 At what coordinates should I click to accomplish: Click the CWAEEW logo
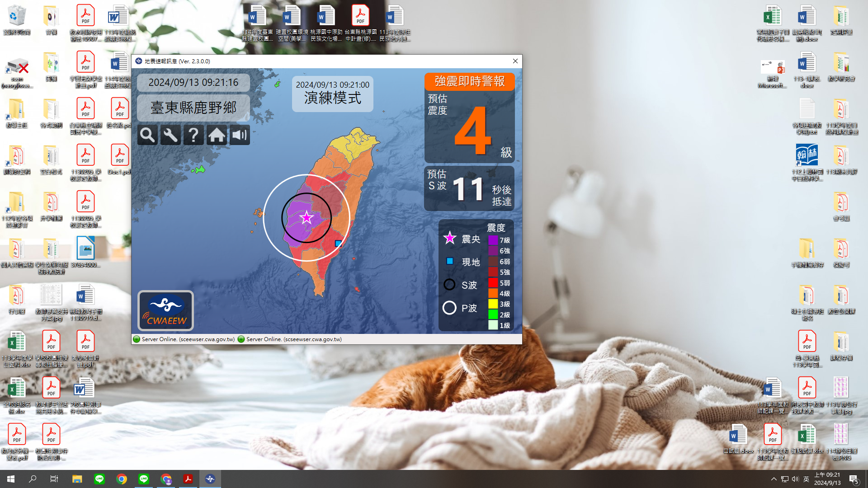[x=165, y=311]
